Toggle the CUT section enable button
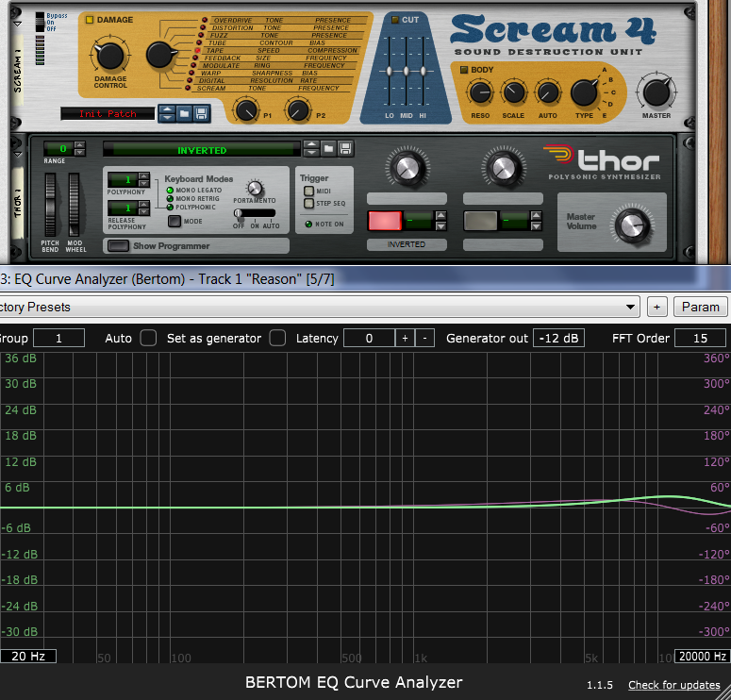 tap(395, 20)
